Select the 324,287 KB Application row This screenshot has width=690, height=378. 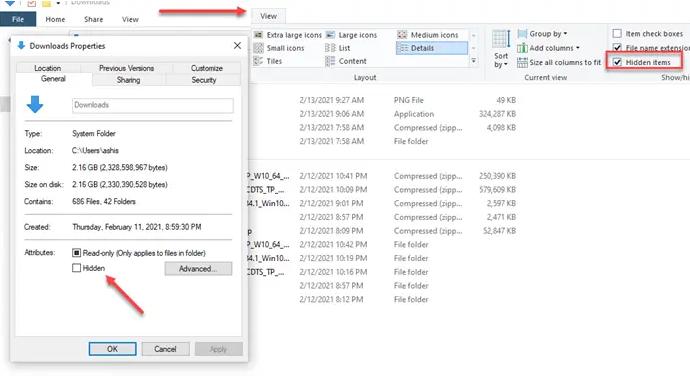pos(383,114)
